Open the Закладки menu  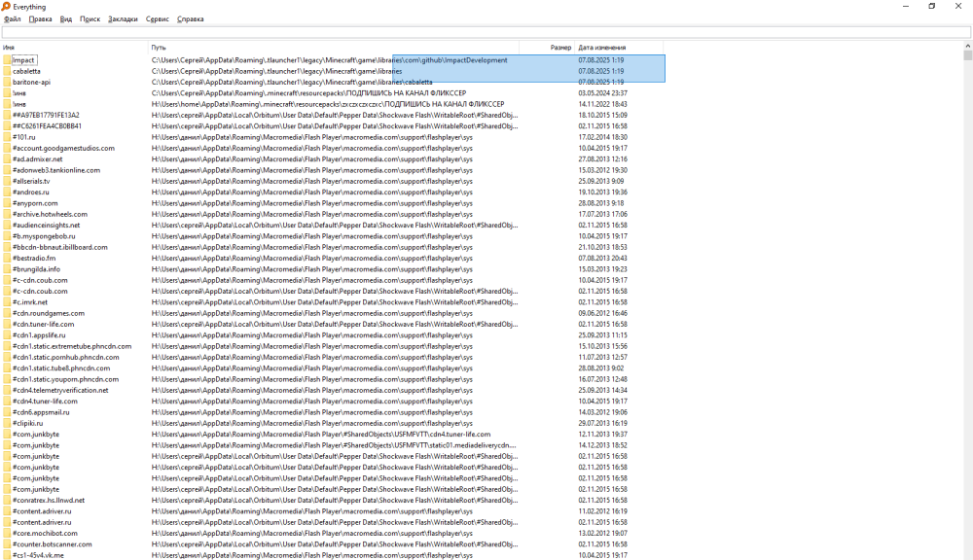[x=123, y=19]
